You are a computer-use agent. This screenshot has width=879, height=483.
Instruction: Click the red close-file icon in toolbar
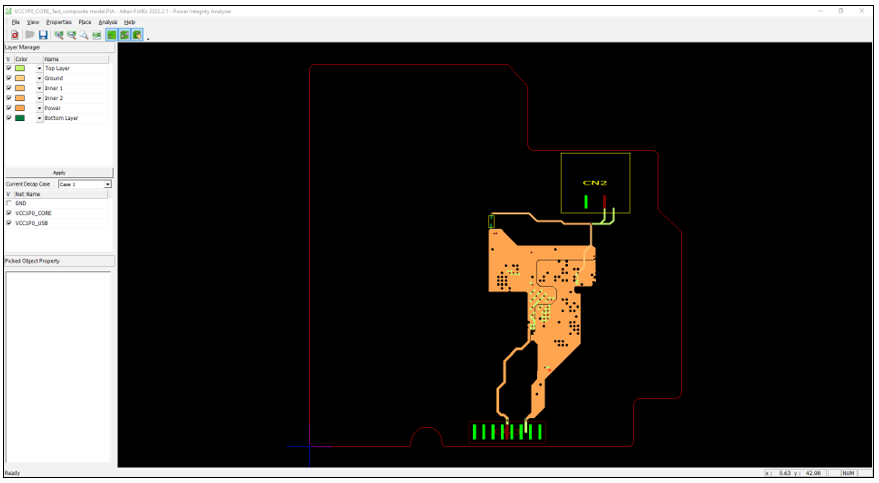[15, 35]
